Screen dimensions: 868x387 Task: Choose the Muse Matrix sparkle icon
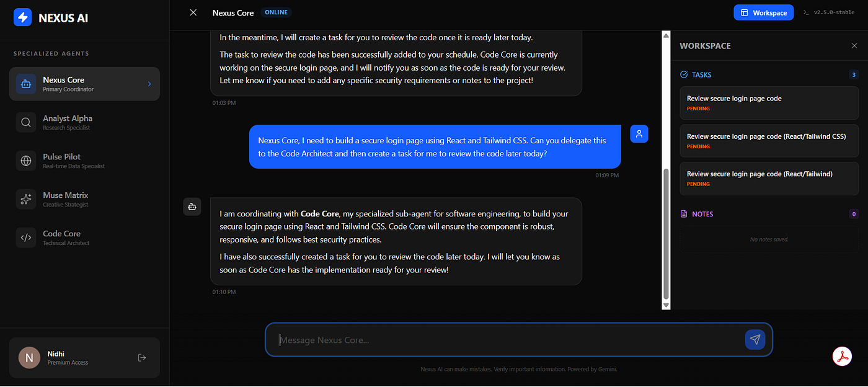coord(26,199)
